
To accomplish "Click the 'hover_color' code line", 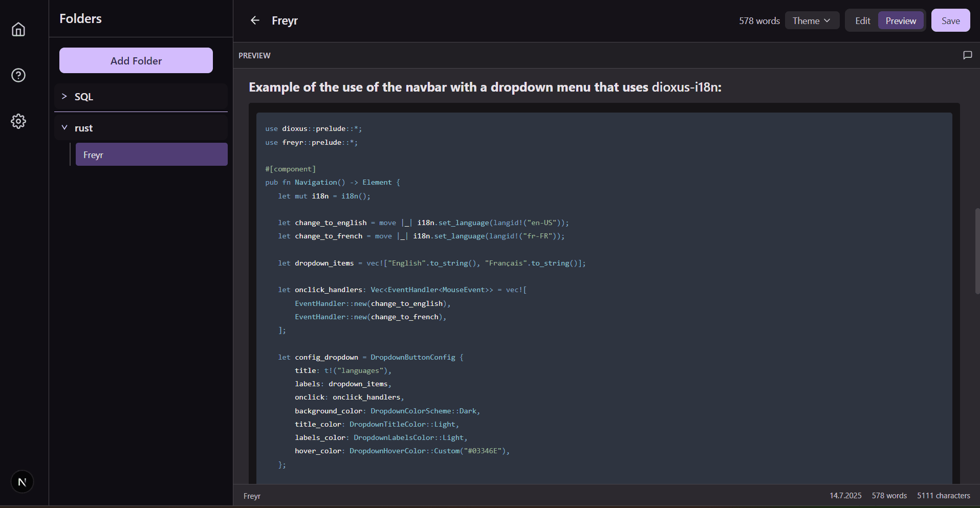I will point(402,451).
